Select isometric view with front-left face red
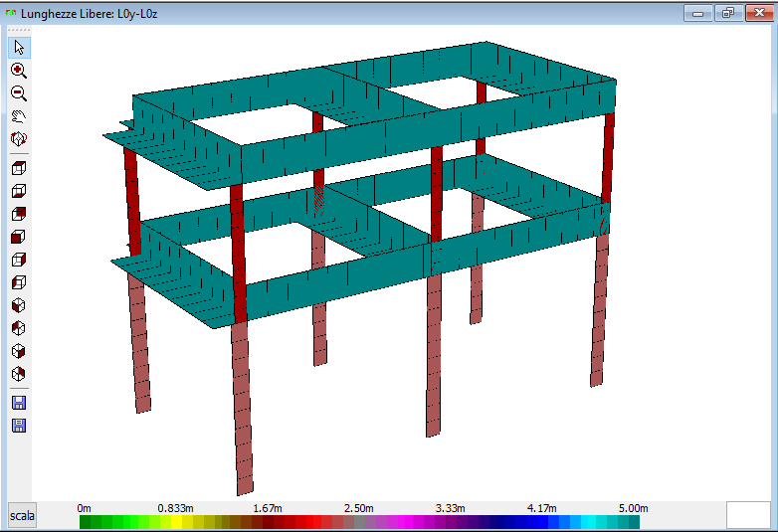778x532 pixels. pyautogui.click(x=19, y=305)
